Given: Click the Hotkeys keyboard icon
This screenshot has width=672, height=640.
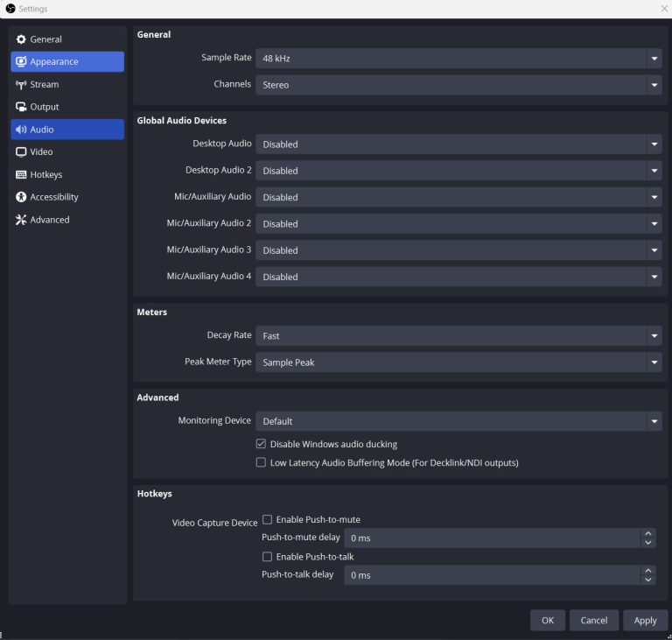Looking at the screenshot, I should pos(22,175).
